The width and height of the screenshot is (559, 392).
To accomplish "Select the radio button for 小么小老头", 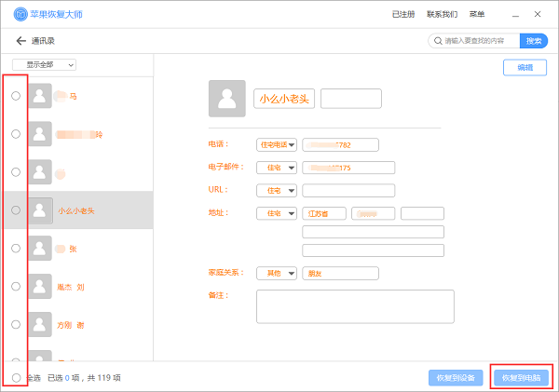I will (16, 210).
